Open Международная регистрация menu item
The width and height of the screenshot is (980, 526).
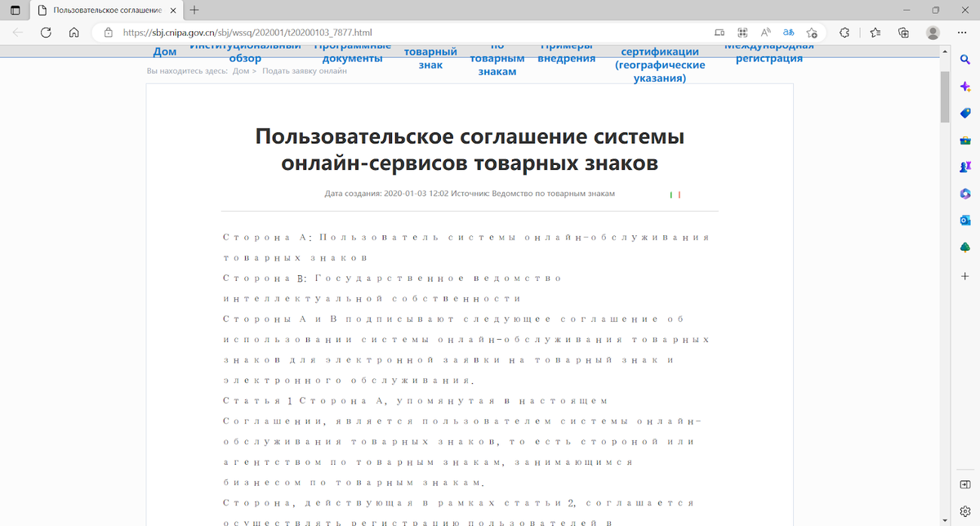(768, 52)
